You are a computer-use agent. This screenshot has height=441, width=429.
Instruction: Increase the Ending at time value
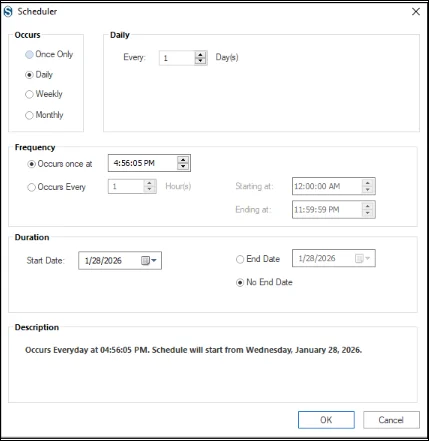368,206
